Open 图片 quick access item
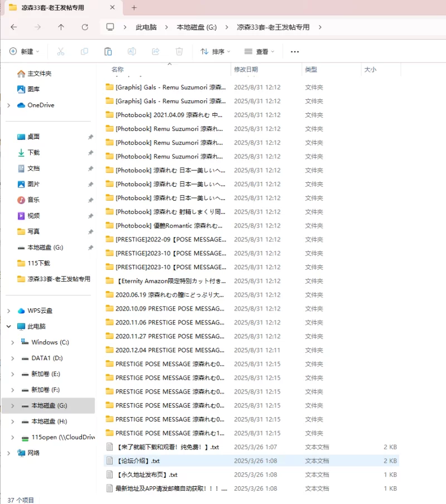Screen dimensions: 446x504 point(33,184)
